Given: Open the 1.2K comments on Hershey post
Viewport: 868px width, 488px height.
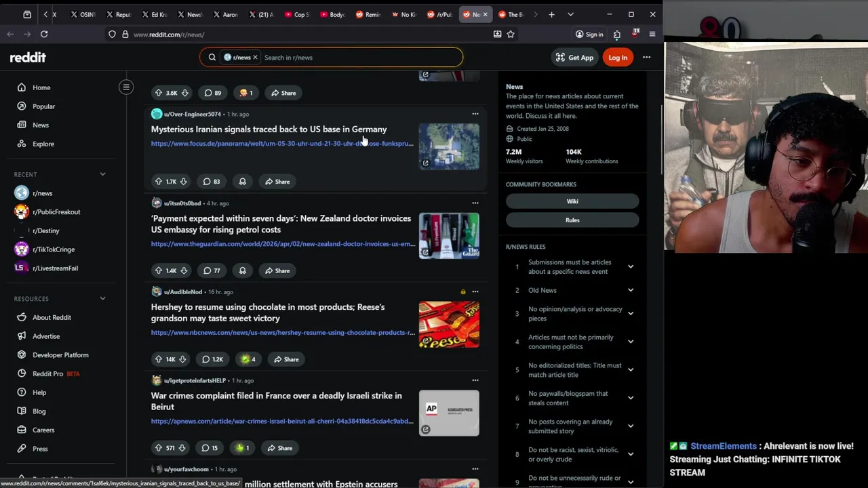Looking at the screenshot, I should tap(213, 359).
